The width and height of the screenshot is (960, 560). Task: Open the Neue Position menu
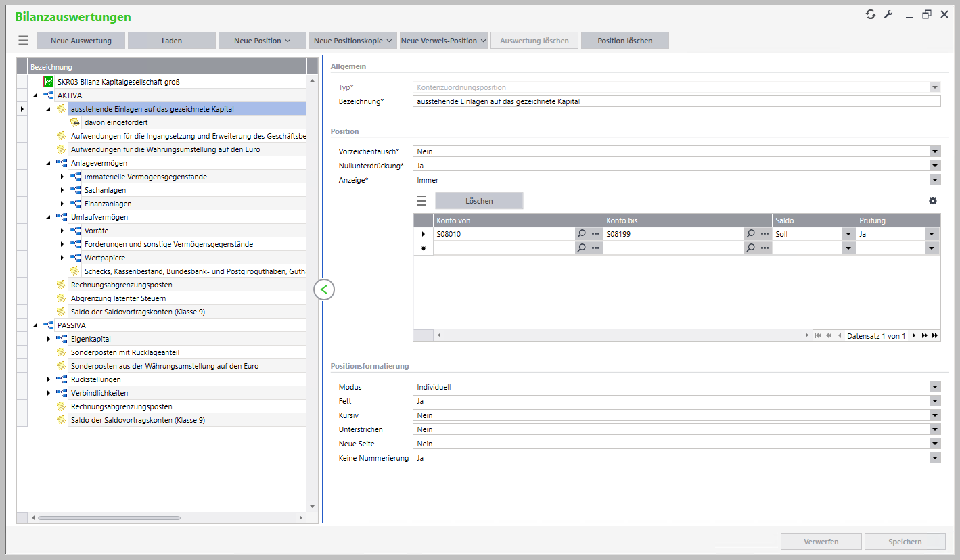click(262, 41)
